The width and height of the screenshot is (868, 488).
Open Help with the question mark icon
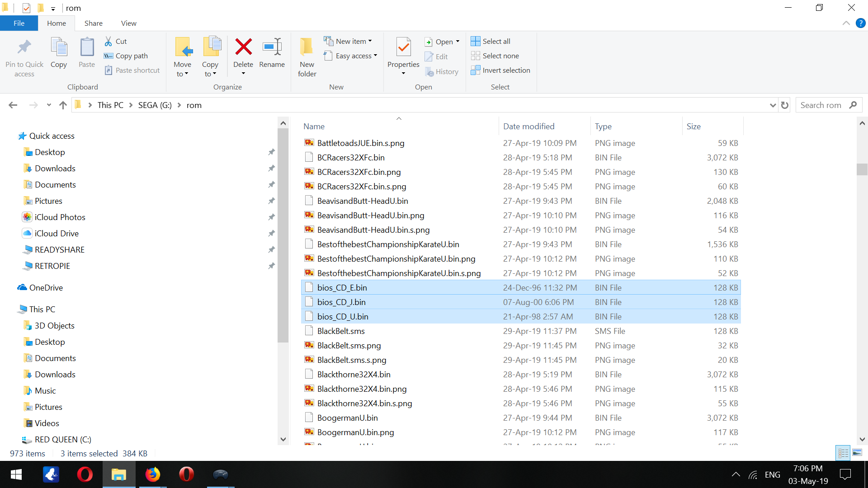pyautogui.click(x=860, y=23)
